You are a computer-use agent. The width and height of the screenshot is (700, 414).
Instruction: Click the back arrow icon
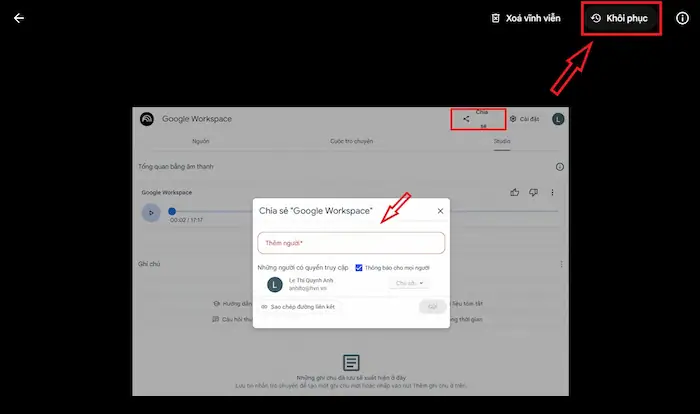click(x=19, y=18)
